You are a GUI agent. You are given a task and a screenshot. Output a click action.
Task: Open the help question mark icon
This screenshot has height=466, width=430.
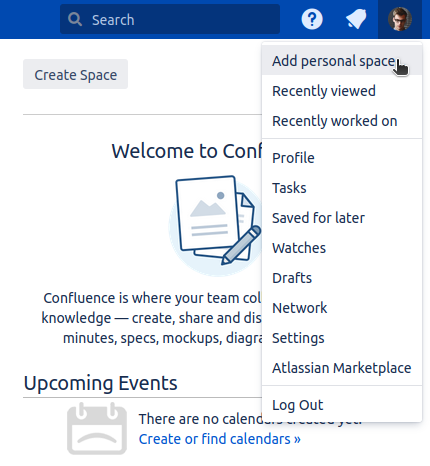pyautogui.click(x=312, y=19)
